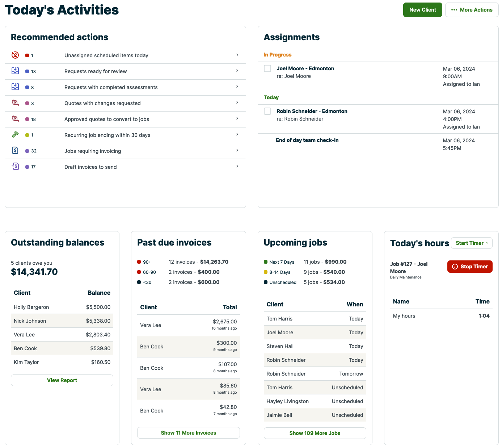Click the draft invoices to send icon
502x448 pixels.
click(15, 166)
